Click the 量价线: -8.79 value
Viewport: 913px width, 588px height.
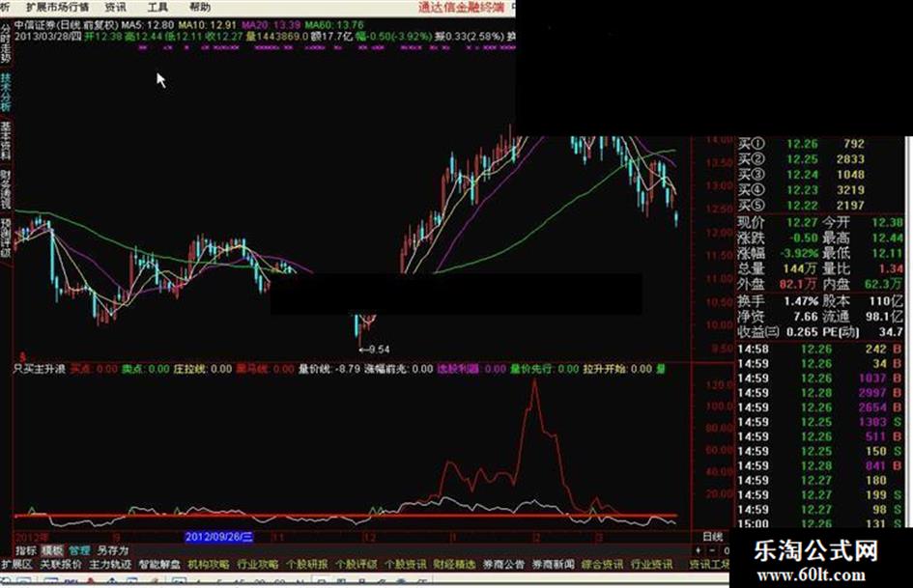329,369
